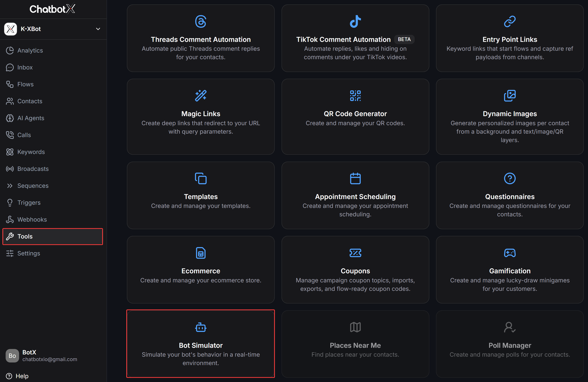Click the chain link icon for Entry Point Links
Image resolution: width=588 pixels, height=382 pixels.
coord(510,22)
